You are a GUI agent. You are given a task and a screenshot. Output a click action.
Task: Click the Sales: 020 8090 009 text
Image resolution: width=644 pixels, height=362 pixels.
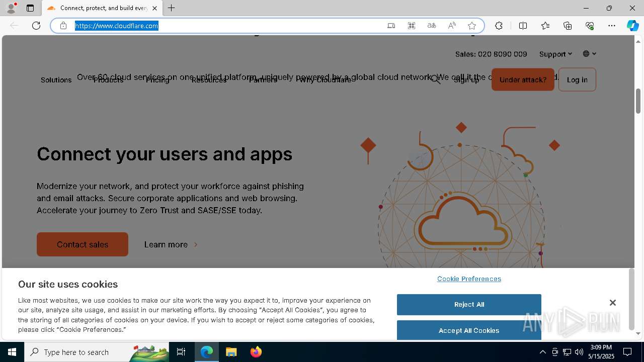(491, 54)
